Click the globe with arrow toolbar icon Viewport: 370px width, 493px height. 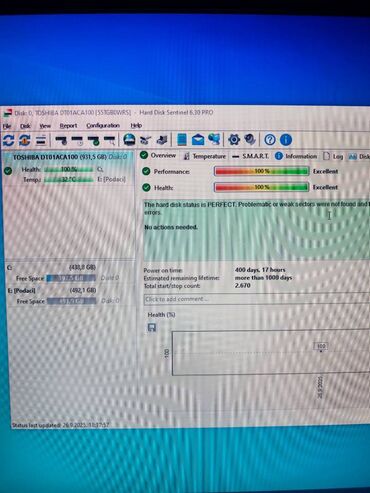coord(214,139)
